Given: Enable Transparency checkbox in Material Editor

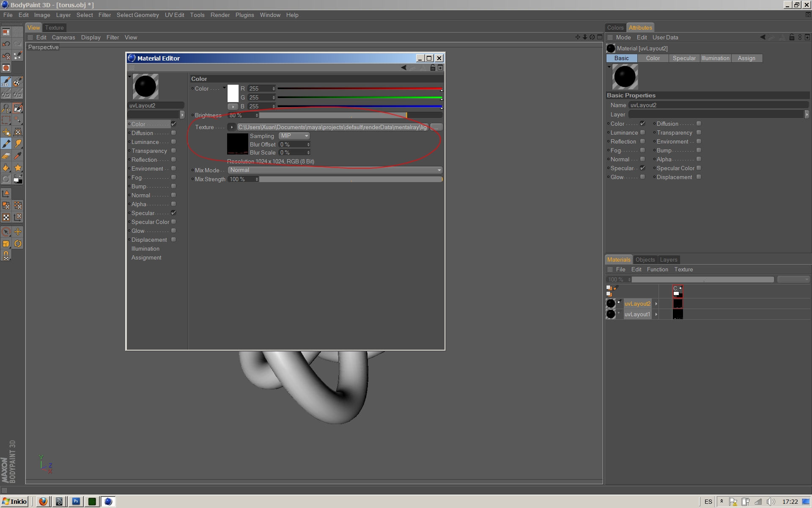Looking at the screenshot, I should (173, 151).
